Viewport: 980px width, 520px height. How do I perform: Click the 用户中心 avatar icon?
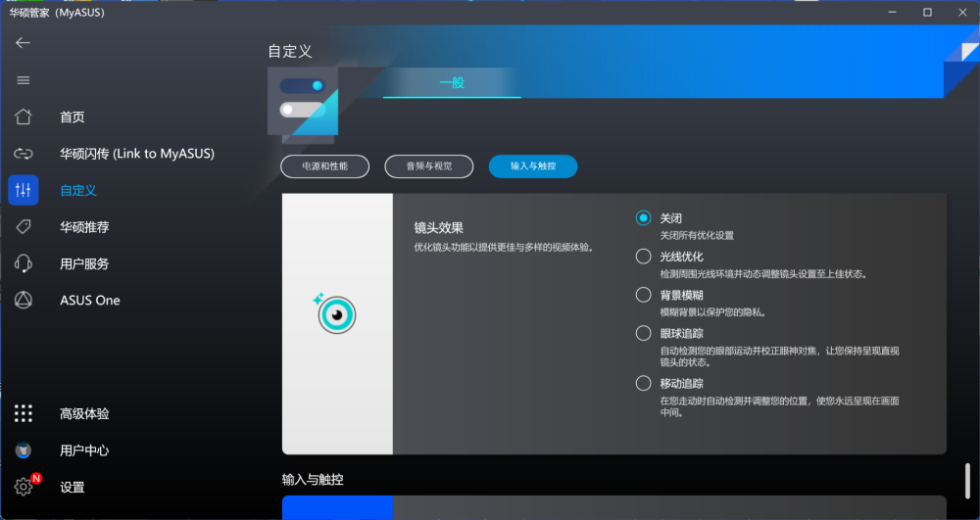pyautogui.click(x=24, y=450)
